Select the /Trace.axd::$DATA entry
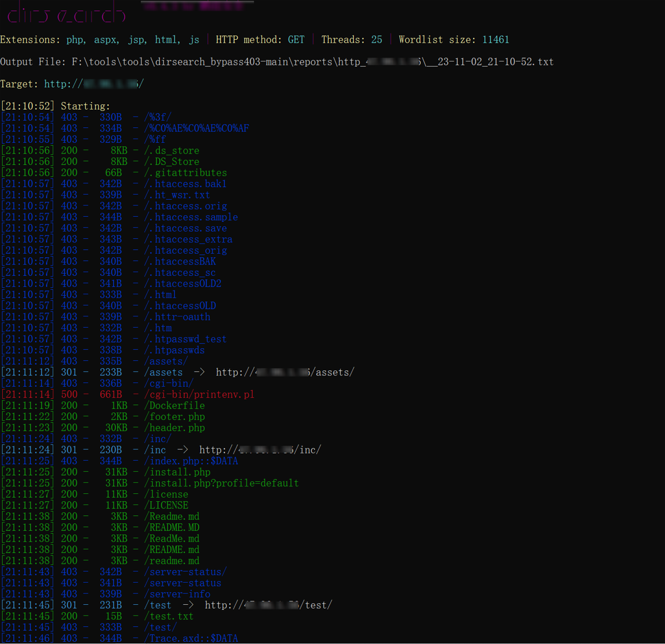Image resolution: width=665 pixels, height=644 pixels. tap(191, 638)
